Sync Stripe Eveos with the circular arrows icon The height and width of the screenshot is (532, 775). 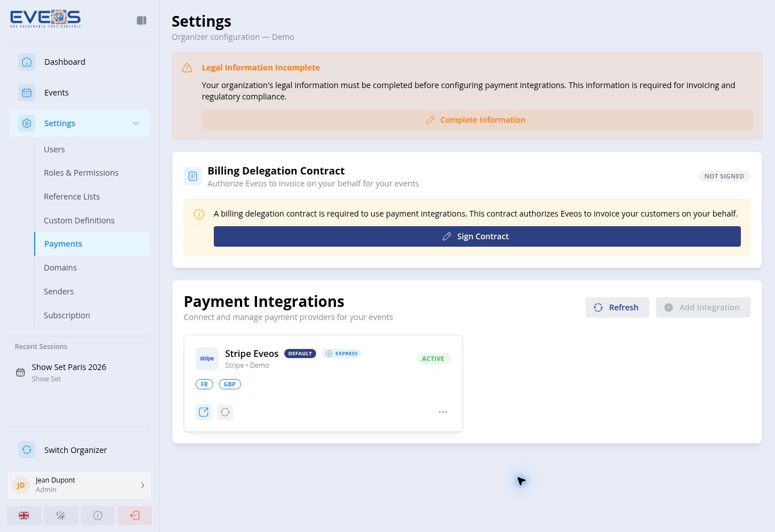[x=225, y=412]
